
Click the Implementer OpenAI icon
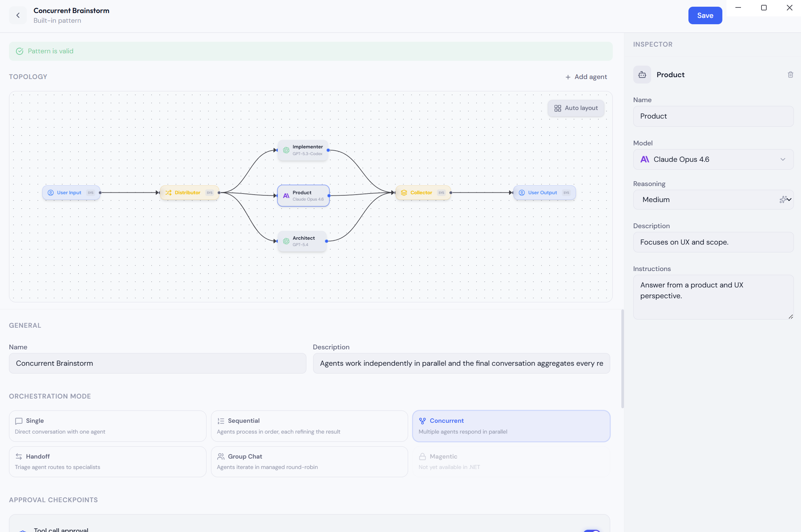[x=286, y=150]
